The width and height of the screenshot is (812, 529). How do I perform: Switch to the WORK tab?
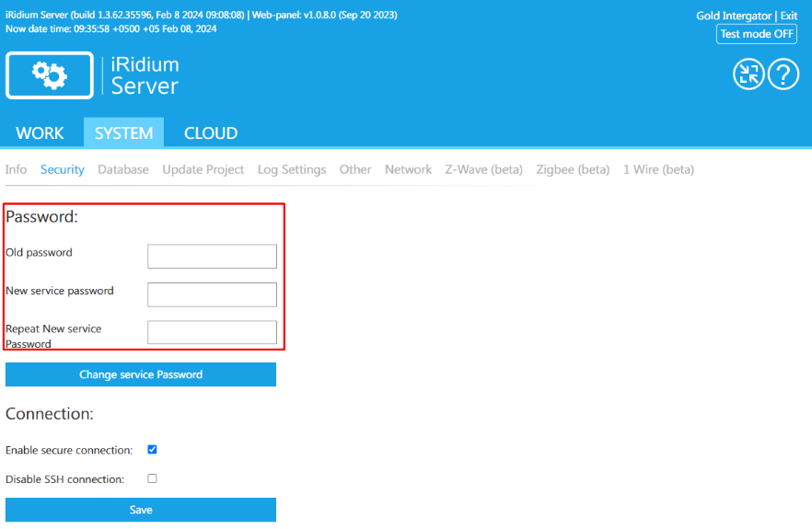[41, 133]
